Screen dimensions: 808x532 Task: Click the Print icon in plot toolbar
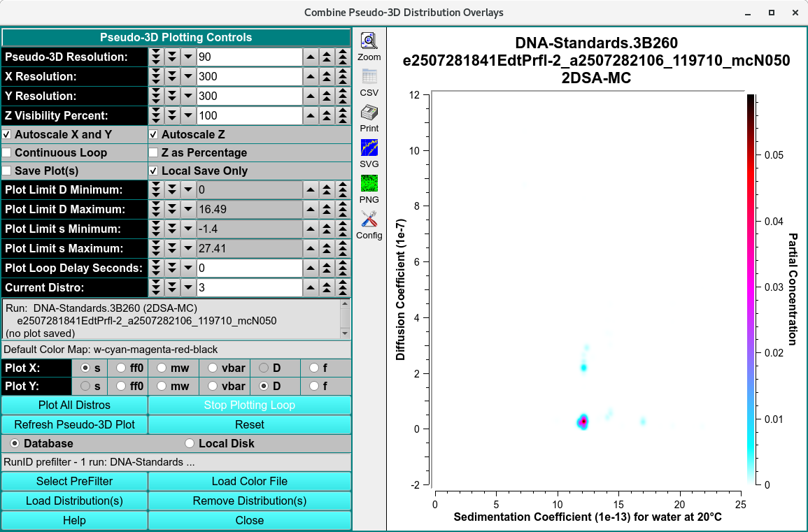coord(369,113)
